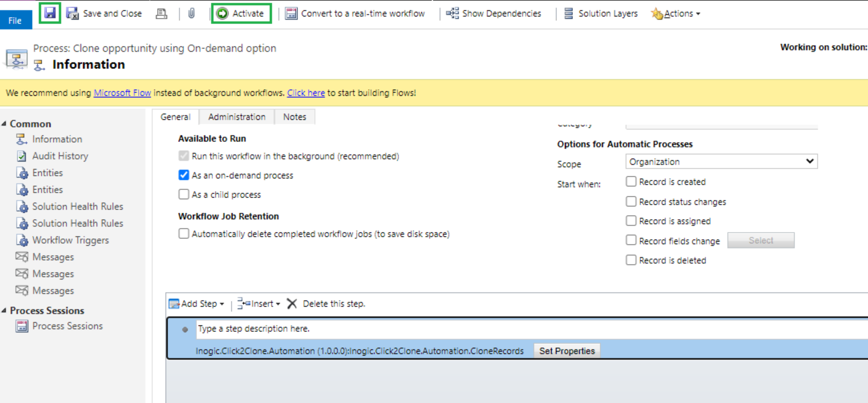Check Record is assigned
868x403 pixels.
(631, 221)
